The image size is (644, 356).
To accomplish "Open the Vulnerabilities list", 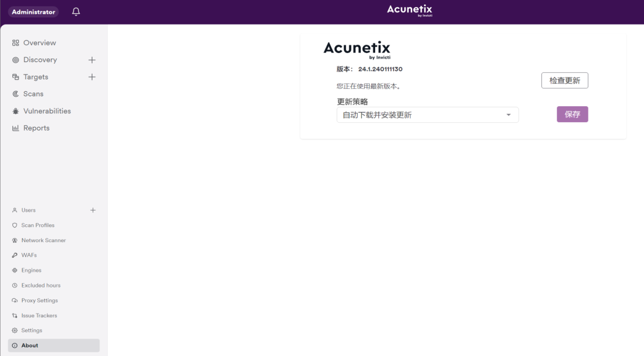I will coord(47,112).
